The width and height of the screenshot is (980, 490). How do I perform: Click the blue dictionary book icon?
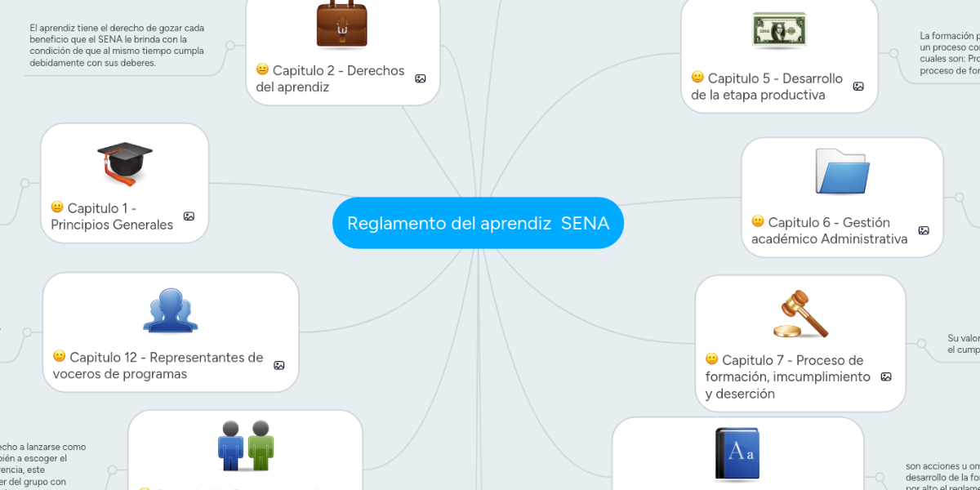(737, 454)
